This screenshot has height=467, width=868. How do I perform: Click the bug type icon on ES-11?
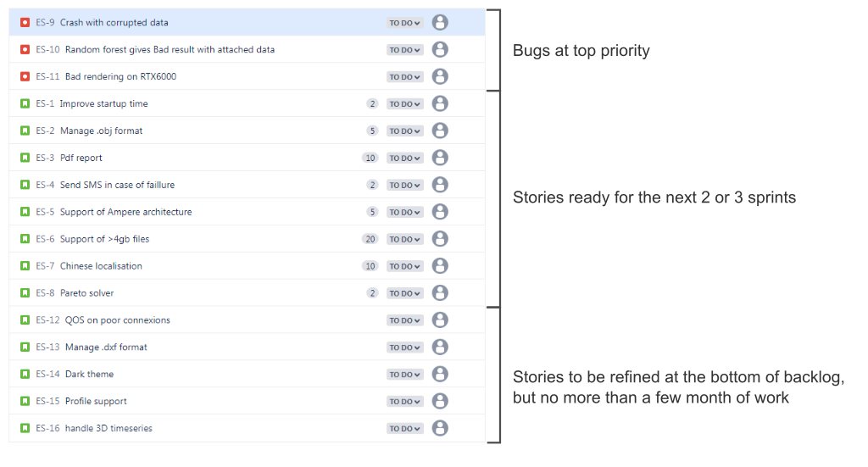[x=25, y=77]
